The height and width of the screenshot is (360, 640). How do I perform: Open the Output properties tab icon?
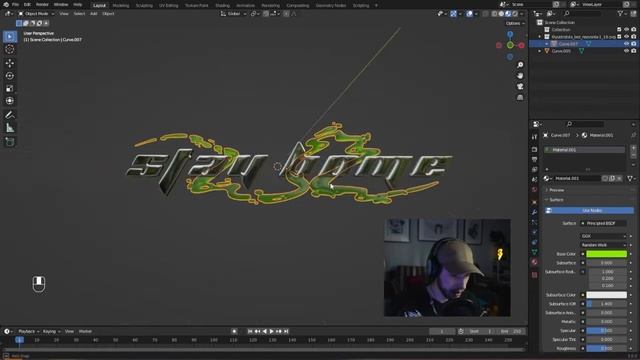(534, 160)
